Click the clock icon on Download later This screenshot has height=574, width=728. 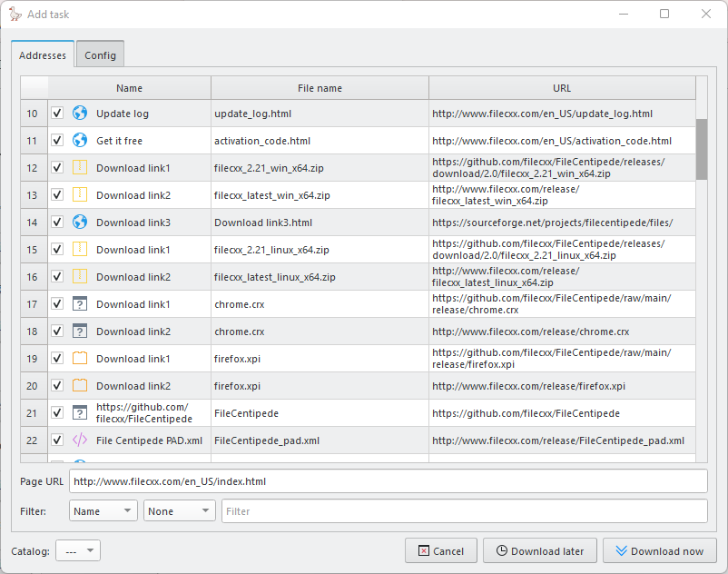(539, 550)
